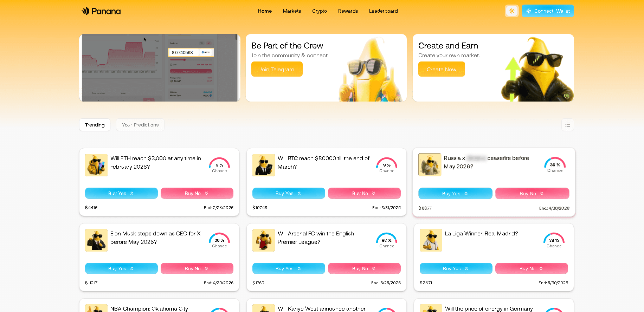
Task: Select the Trending tab
Action: point(95,125)
